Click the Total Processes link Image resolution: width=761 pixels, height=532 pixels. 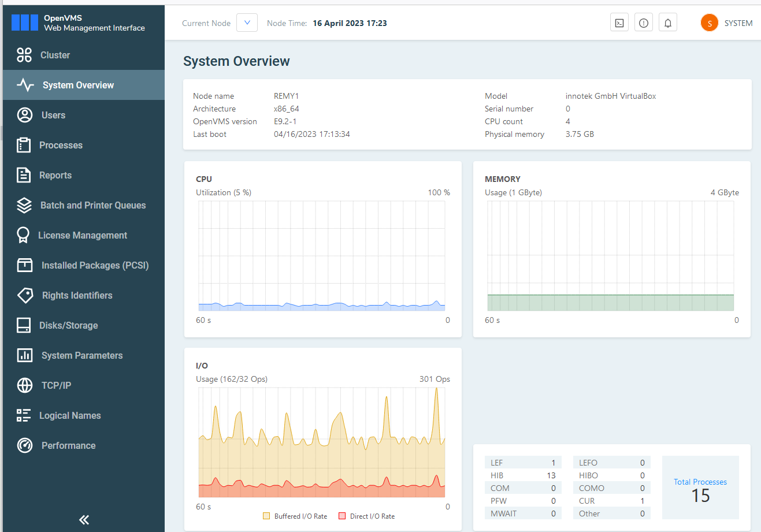coord(700,482)
